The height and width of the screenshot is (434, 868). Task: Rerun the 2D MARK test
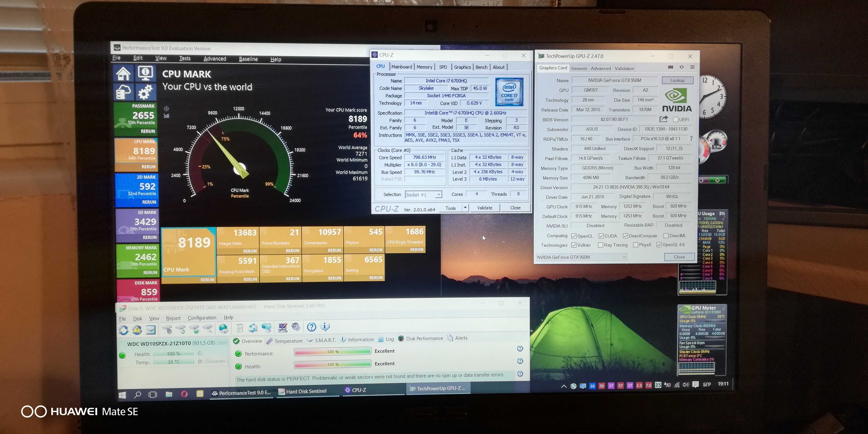coord(149,202)
